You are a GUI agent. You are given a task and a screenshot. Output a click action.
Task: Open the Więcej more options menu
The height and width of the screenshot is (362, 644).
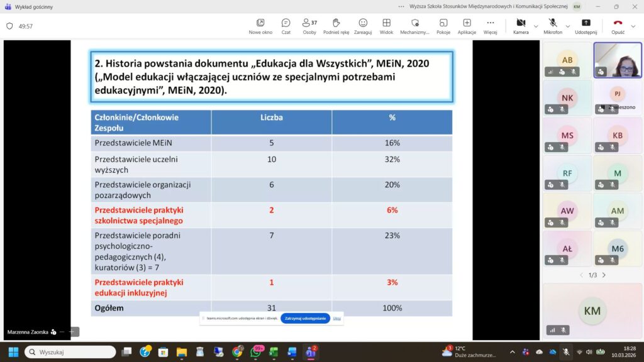click(x=490, y=26)
